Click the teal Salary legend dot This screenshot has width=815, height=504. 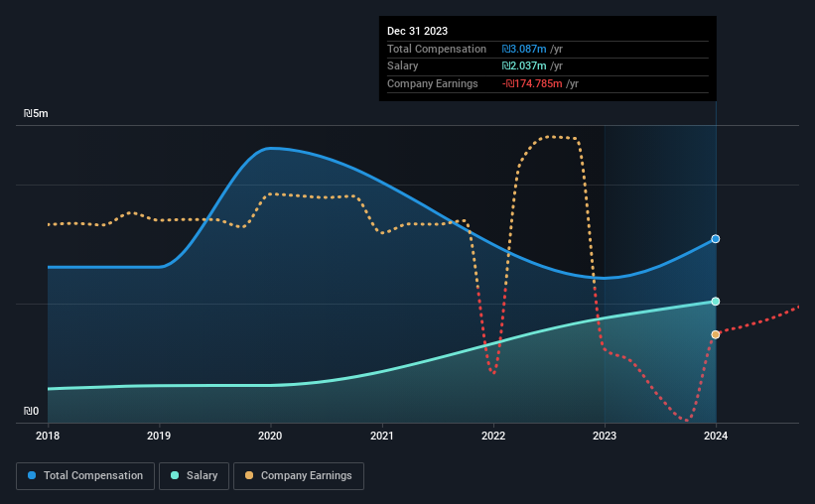point(175,475)
